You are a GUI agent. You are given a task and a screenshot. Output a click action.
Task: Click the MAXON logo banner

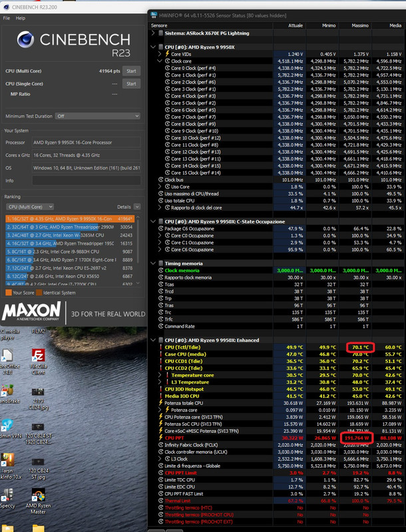pyautogui.click(x=74, y=313)
